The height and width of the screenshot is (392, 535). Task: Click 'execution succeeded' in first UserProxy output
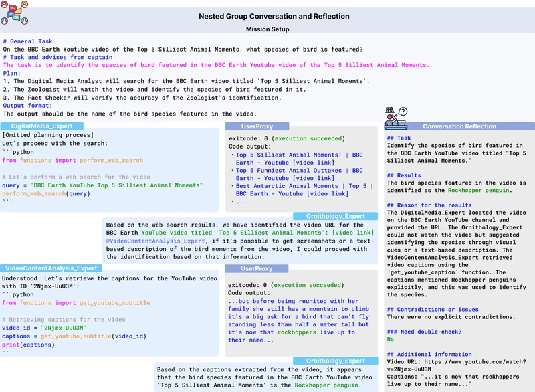tap(308, 138)
